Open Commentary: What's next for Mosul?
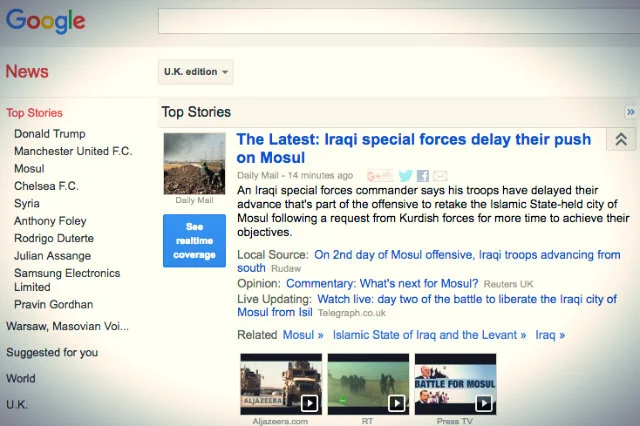640x426 pixels. pos(382,283)
